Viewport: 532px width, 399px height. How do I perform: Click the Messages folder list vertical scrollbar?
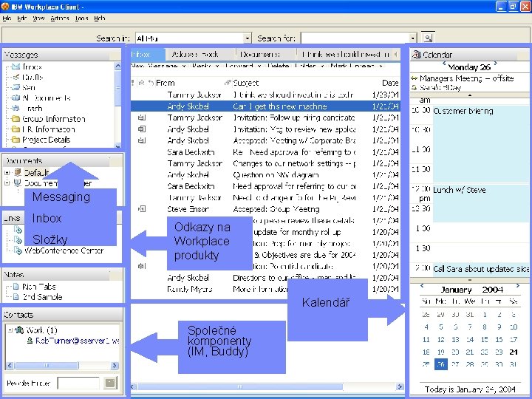(x=117, y=104)
